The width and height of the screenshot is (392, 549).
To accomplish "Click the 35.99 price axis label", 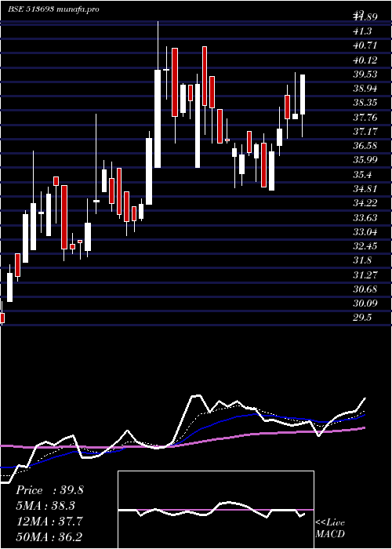I will pos(365,160).
